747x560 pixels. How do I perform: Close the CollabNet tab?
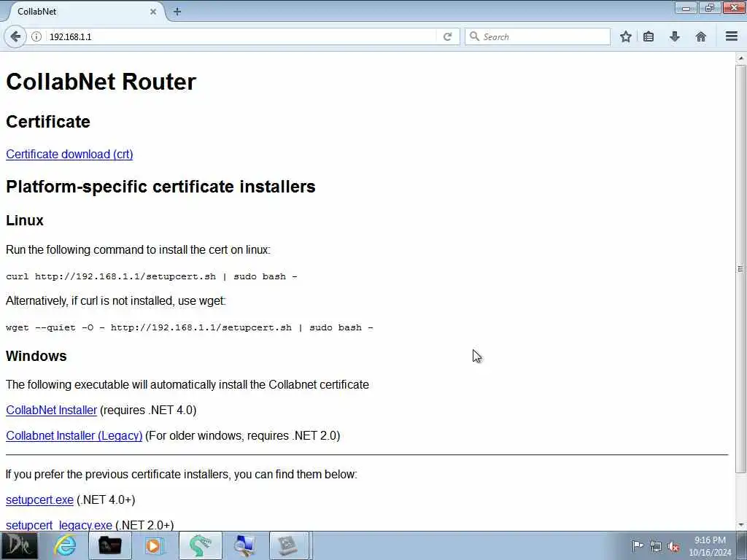coord(153,12)
